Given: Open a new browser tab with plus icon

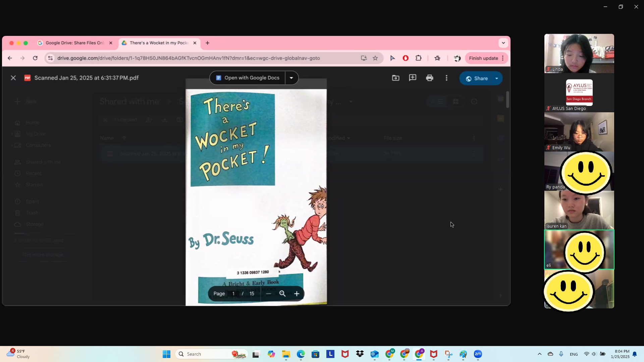Looking at the screenshot, I should click(x=207, y=43).
